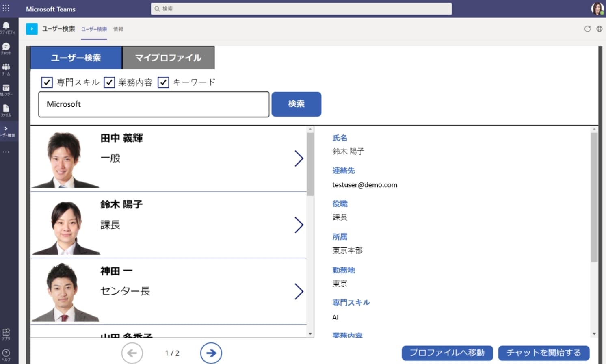Toggle the キーワード checkbox
The image size is (606, 364).
(163, 82)
